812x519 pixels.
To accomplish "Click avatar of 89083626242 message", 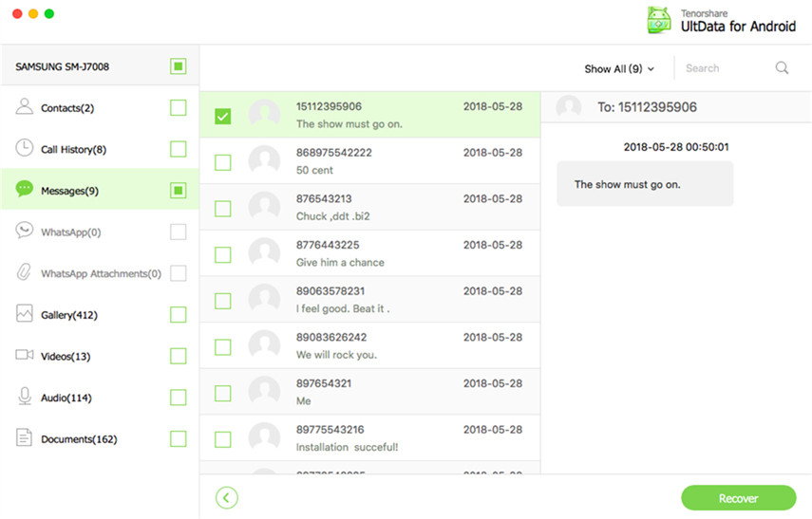I will coord(265,345).
